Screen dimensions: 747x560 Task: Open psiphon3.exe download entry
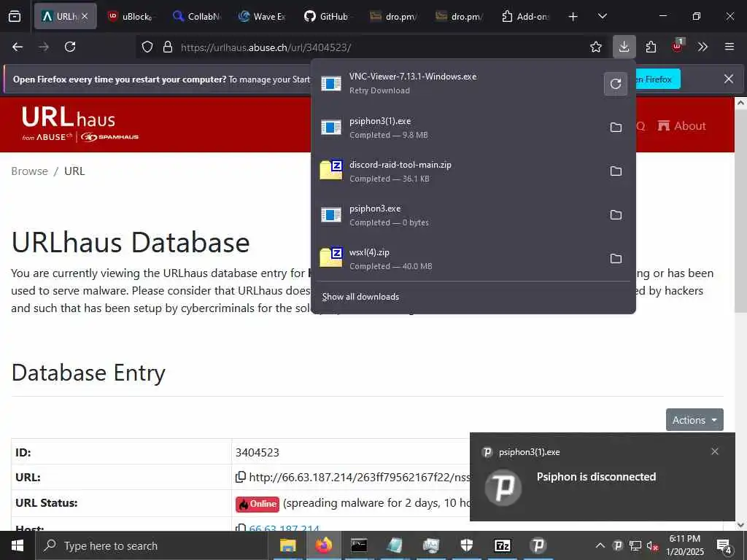pos(457,215)
